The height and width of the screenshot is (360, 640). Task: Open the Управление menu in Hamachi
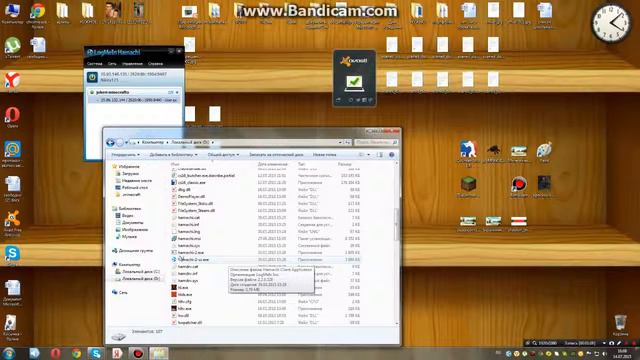[x=132, y=64]
